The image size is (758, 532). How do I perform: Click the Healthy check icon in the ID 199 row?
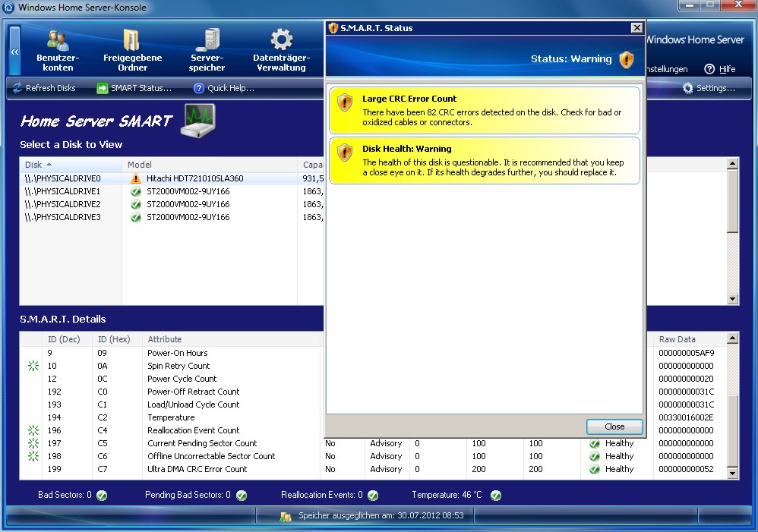coord(595,469)
